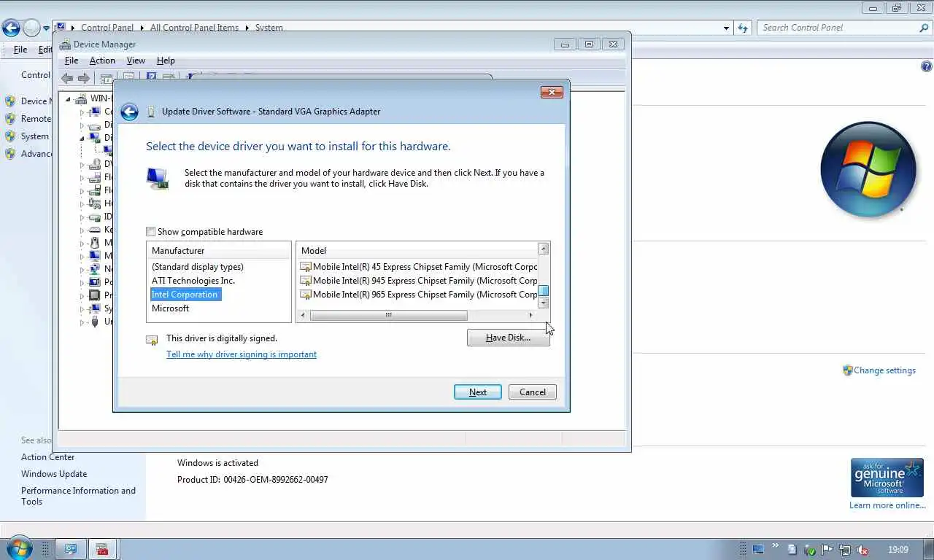Click the genuine Microsoft software badge

pyautogui.click(x=887, y=478)
